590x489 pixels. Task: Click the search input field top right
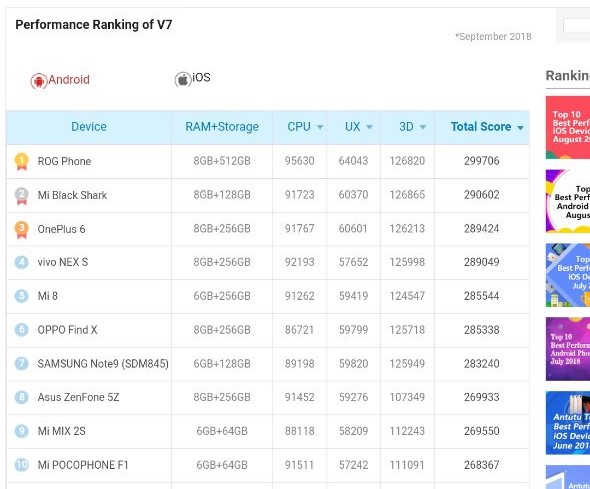(x=576, y=26)
